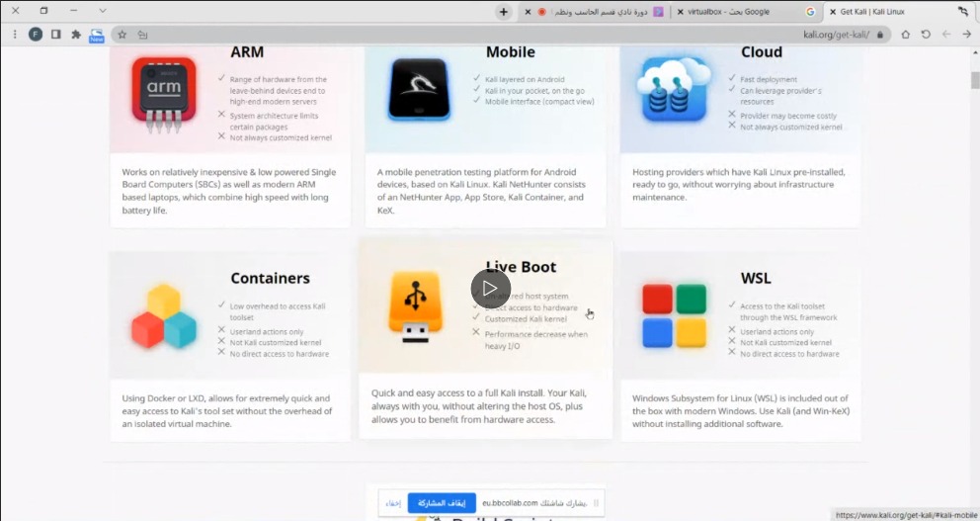
Task: Click 'Provider may become costly' text
Action: 788,116
